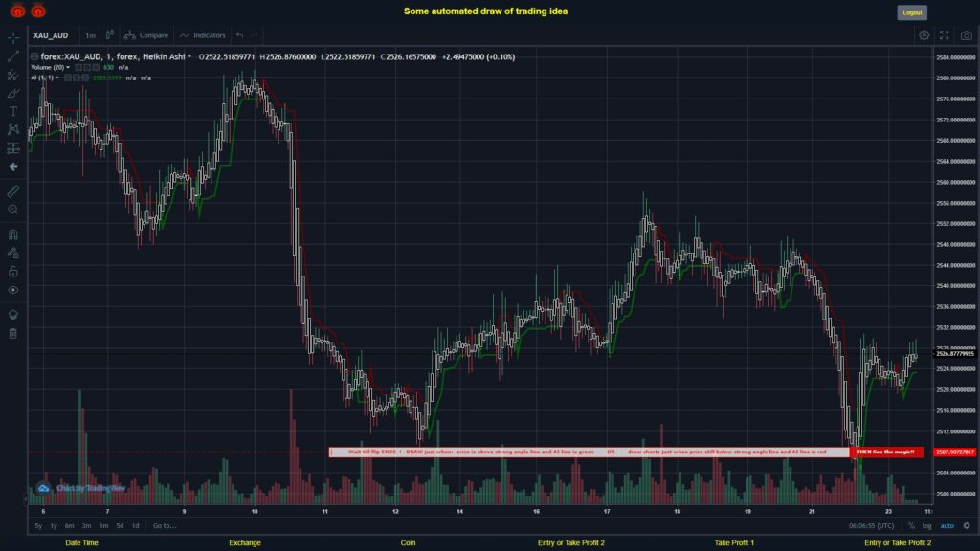Toggle lock all drawing tools

[x=13, y=271]
